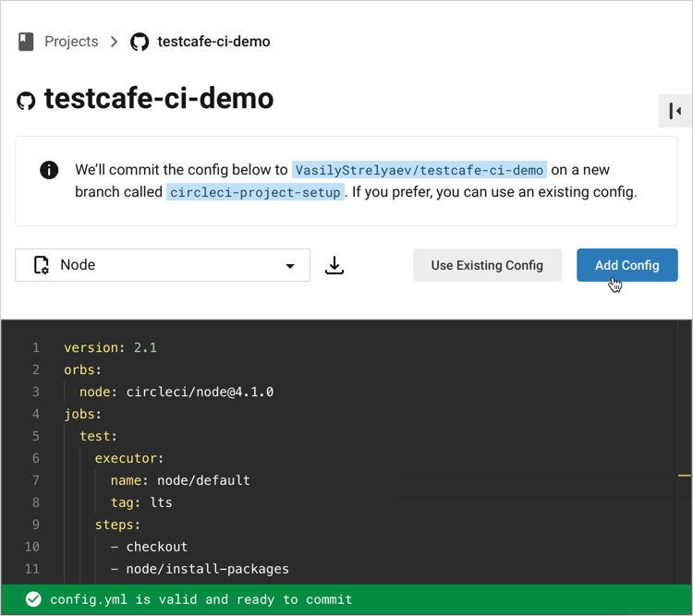Click the Add Config button

[x=626, y=265]
